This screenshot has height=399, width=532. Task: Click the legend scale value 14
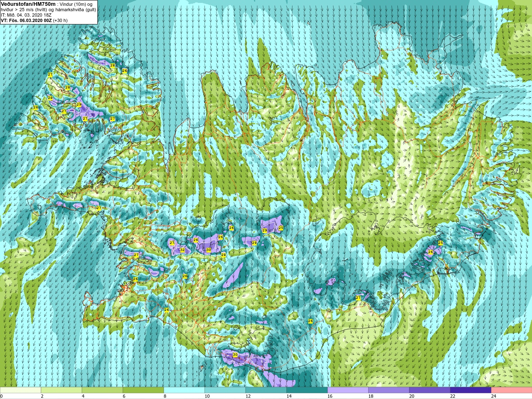coord(289,397)
